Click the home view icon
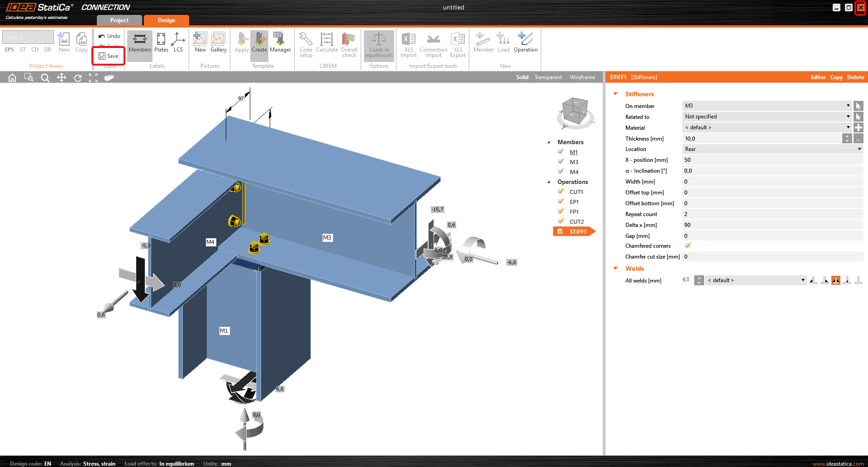This screenshot has width=868, height=467. 12,78
